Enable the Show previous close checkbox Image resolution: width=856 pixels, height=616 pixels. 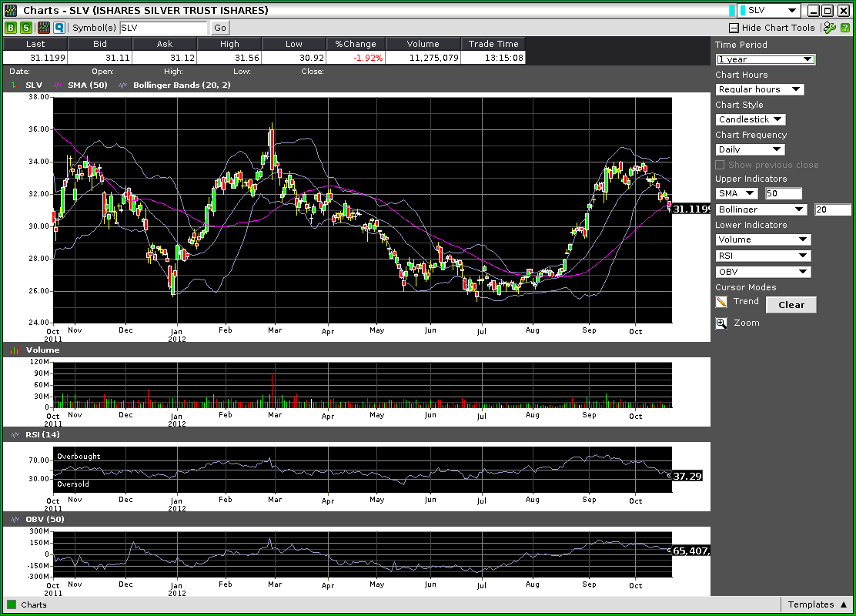[720, 165]
